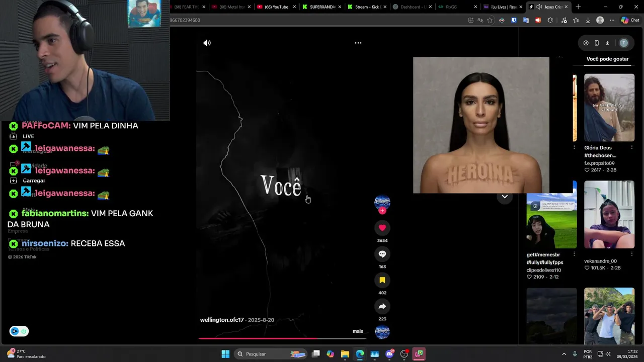Open the three-dot options above the video
Viewport: 644px width, 362px height.
point(358,43)
